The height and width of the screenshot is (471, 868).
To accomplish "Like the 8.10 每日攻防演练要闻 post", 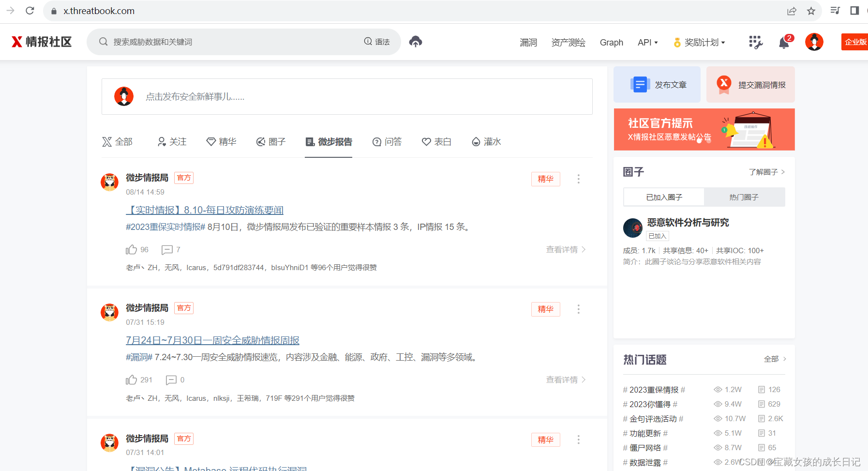I will [131, 249].
